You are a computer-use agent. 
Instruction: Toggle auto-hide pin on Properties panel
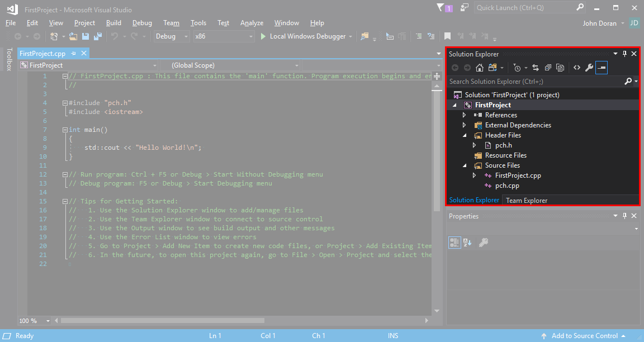pos(624,216)
